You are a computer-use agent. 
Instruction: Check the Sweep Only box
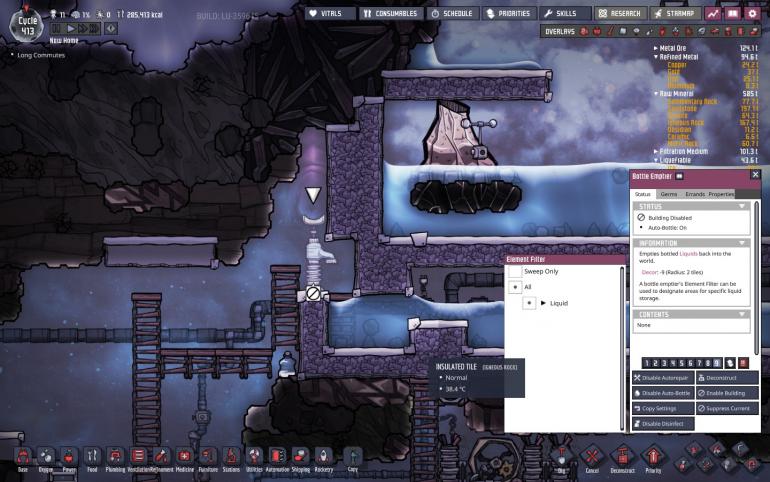(x=515, y=271)
